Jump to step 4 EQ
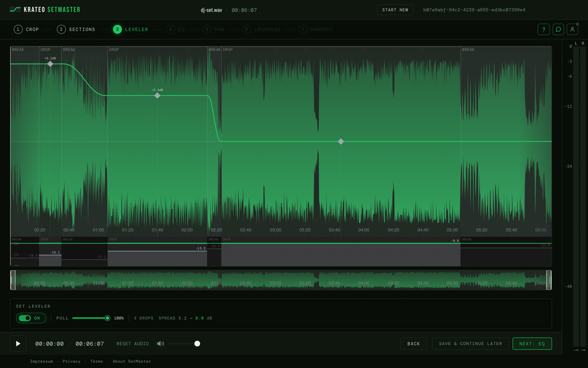 175,29
